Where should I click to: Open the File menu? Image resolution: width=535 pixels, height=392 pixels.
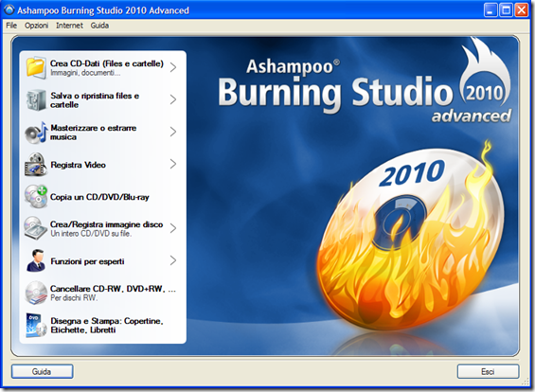click(11, 26)
